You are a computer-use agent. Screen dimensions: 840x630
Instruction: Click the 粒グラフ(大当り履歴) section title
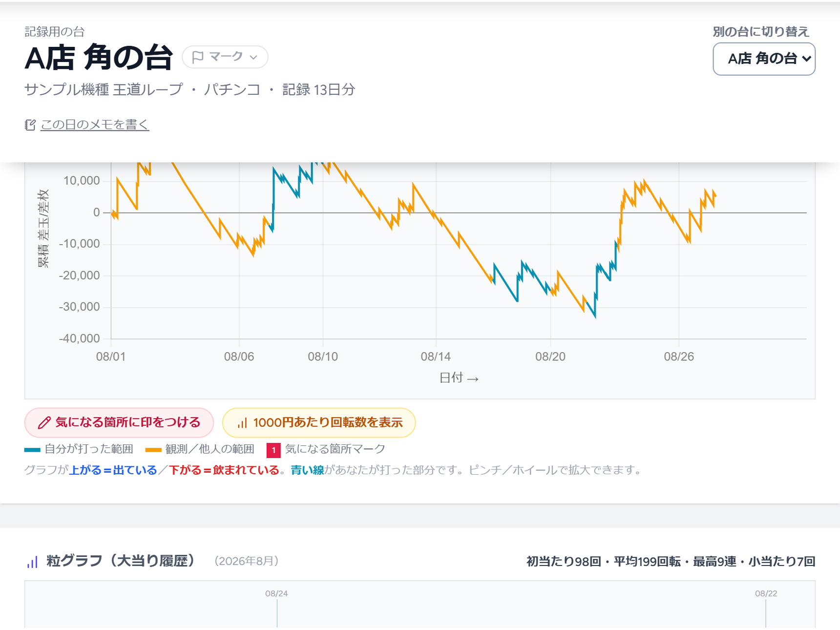point(121,561)
